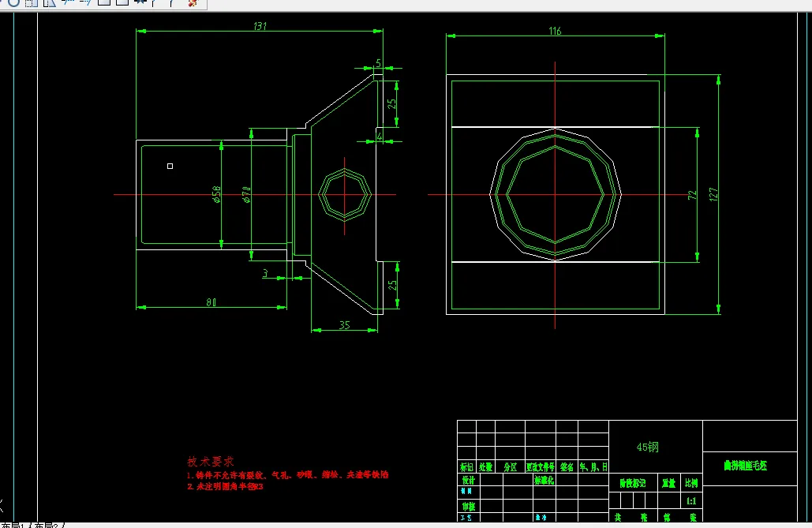The height and width of the screenshot is (528, 812).
Task: Select the 3 dimension near the shoulder
Action: point(265,273)
